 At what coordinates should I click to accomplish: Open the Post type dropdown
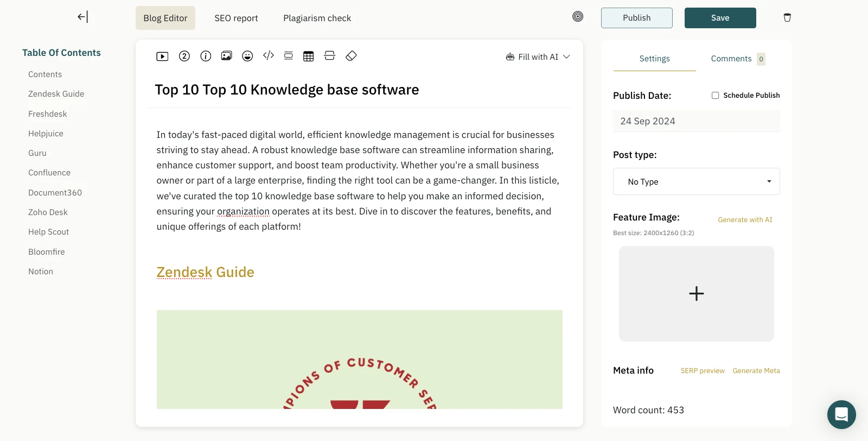pos(697,181)
